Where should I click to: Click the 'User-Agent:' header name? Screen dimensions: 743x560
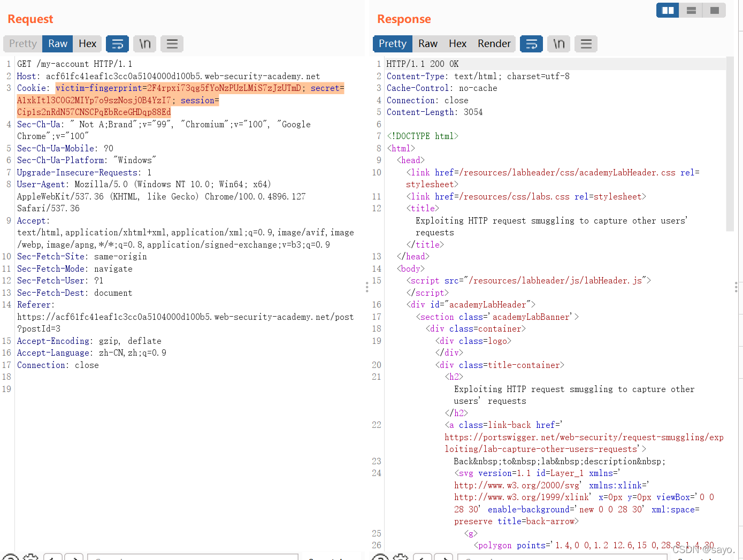click(x=43, y=185)
